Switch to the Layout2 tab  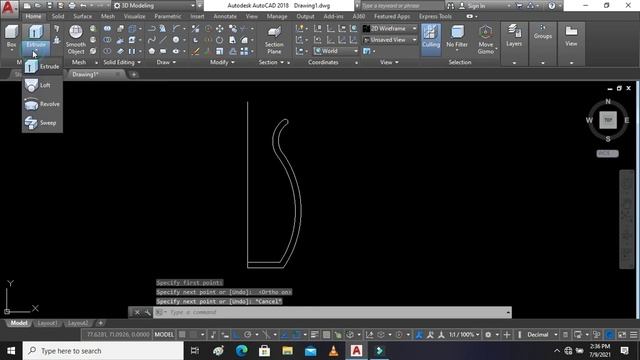pyautogui.click(x=78, y=323)
